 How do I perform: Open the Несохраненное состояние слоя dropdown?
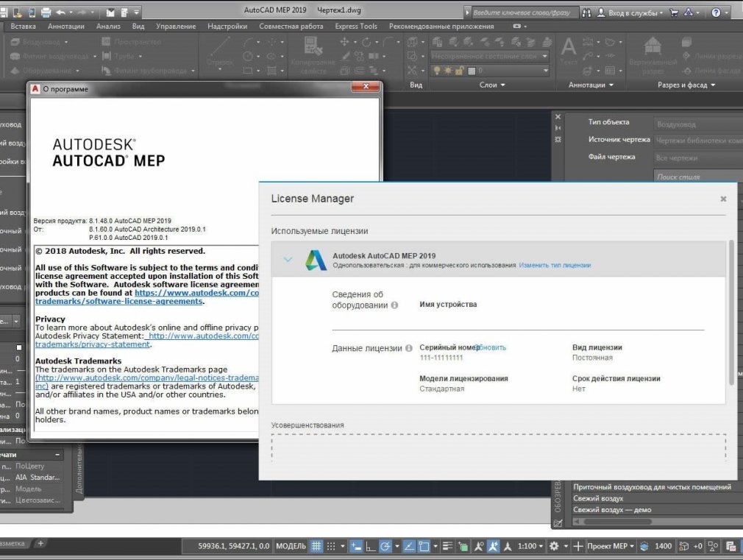click(489, 56)
